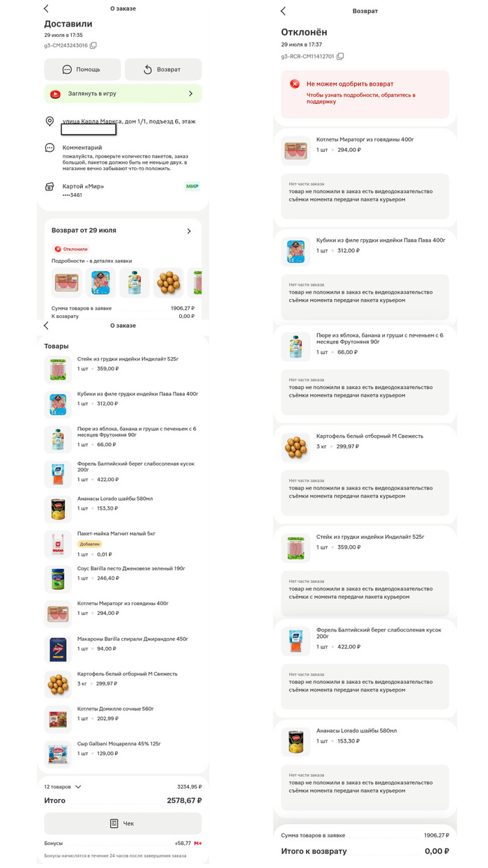
Task: Tap the comment bubble icon
Action: 49,148
